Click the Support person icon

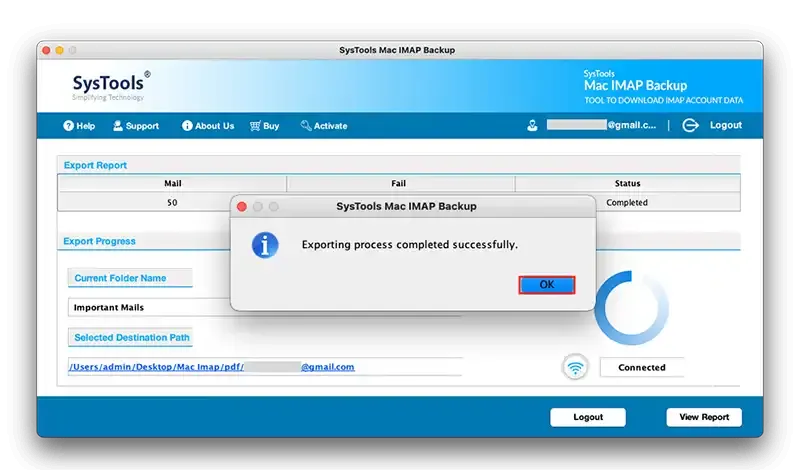tap(118, 126)
